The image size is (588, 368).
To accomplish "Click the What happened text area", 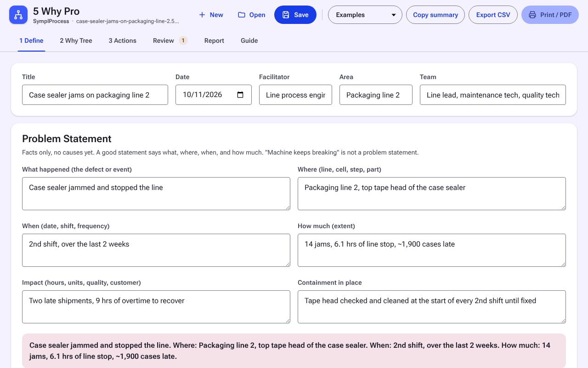I will pos(156,194).
